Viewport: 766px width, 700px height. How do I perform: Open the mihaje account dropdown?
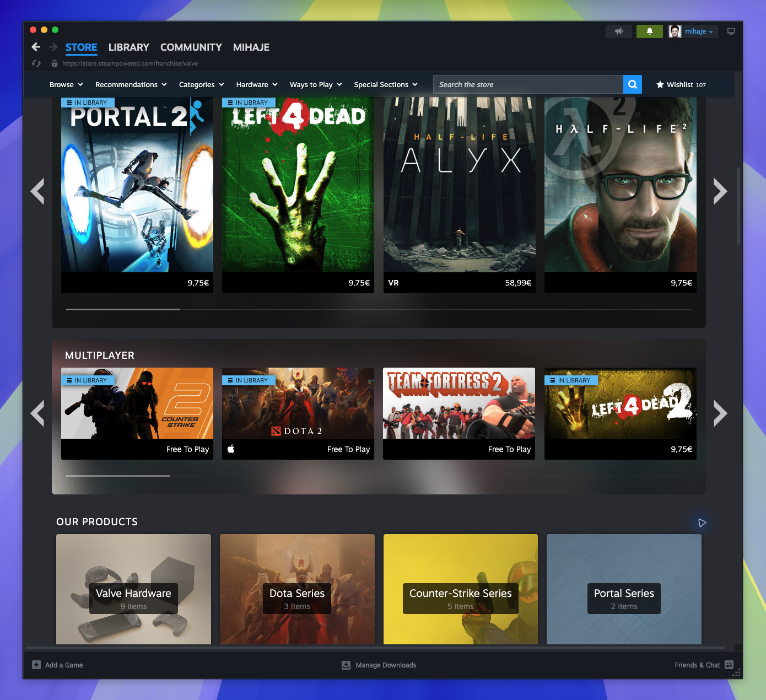point(699,31)
